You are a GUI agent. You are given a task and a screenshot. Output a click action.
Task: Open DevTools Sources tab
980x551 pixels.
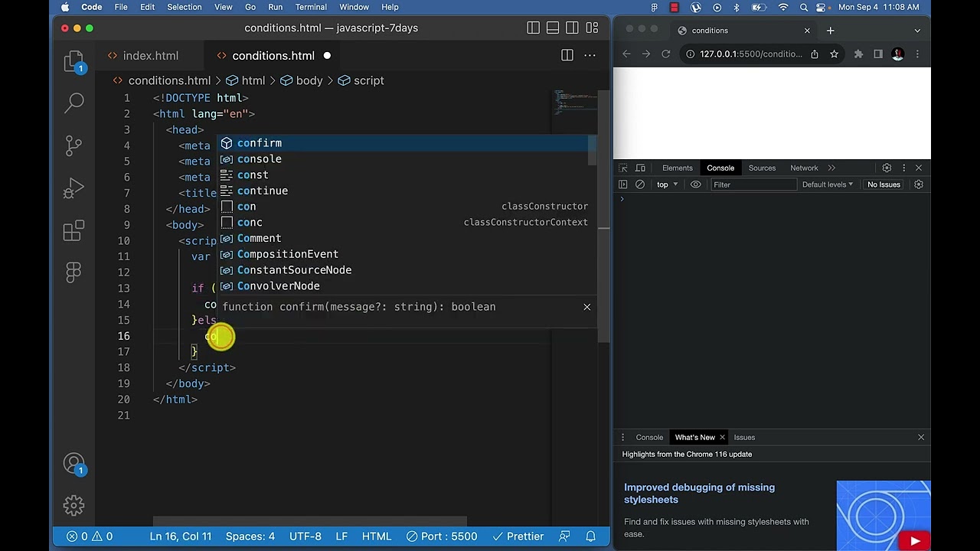(762, 168)
